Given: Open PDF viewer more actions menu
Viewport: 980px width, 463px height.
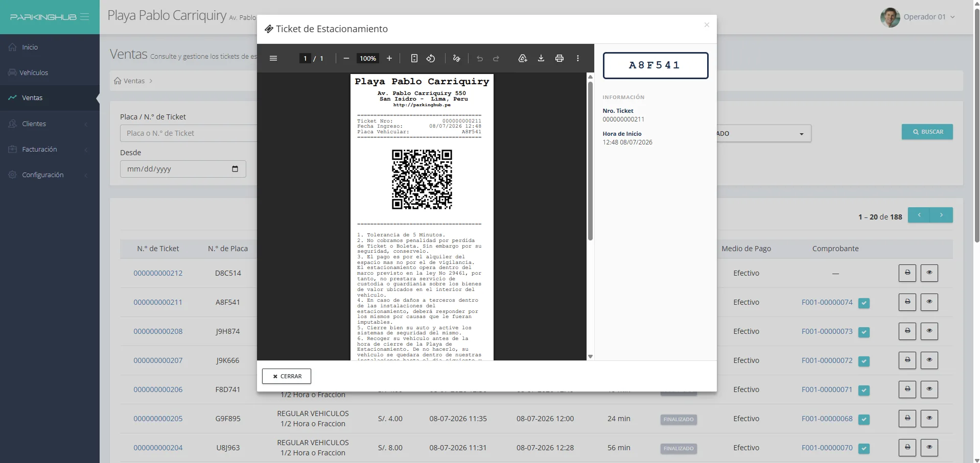Looking at the screenshot, I should pyautogui.click(x=578, y=58).
